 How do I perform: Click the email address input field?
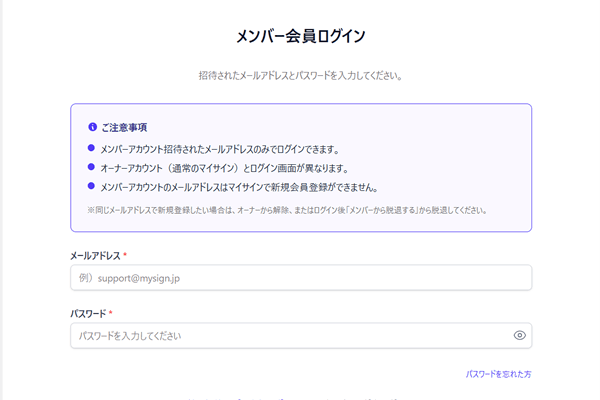click(x=301, y=278)
